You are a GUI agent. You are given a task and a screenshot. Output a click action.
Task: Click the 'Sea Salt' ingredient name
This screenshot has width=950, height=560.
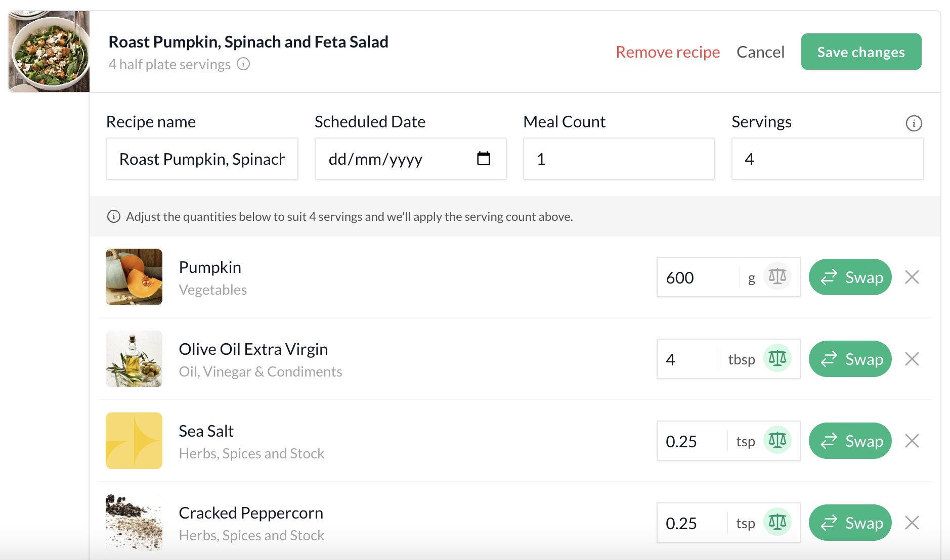(206, 431)
